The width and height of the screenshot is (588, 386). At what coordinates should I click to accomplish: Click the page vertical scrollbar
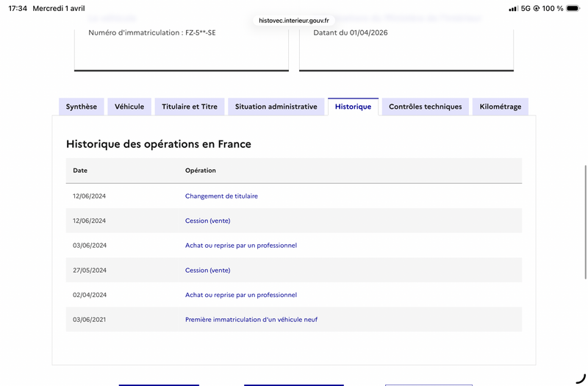(x=585, y=222)
